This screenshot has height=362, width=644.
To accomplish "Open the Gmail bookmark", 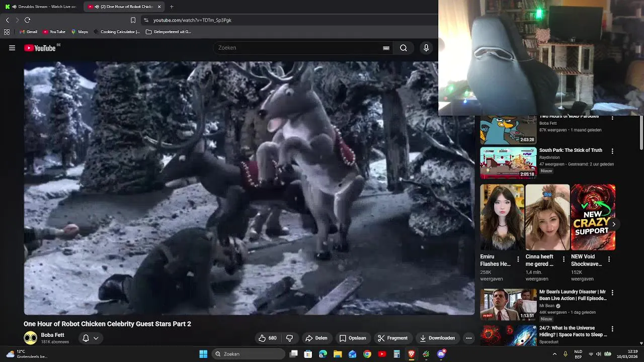I will [28, 32].
